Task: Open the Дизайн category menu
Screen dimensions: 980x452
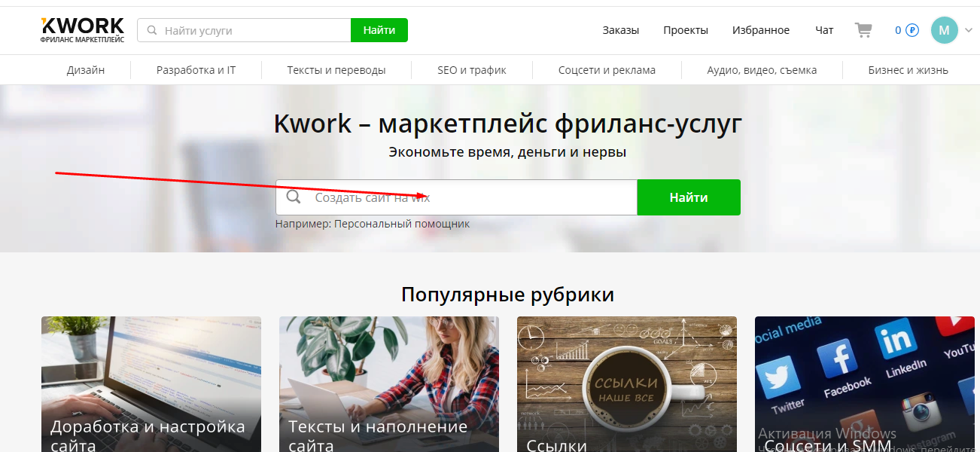Action: click(86, 70)
